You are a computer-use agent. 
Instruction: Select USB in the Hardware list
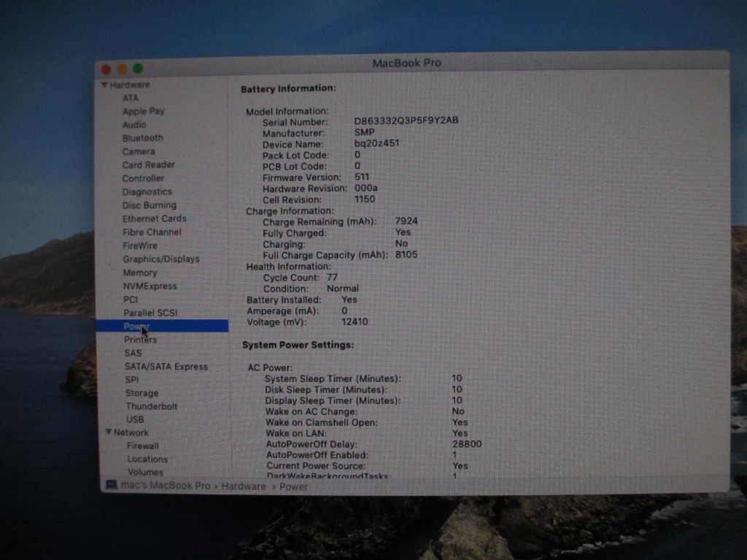point(135,419)
